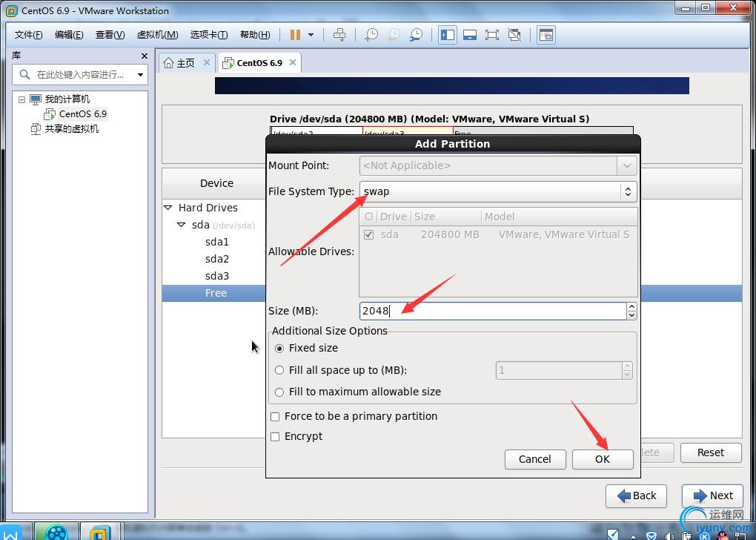Close the 主页 tab

pos(206,62)
